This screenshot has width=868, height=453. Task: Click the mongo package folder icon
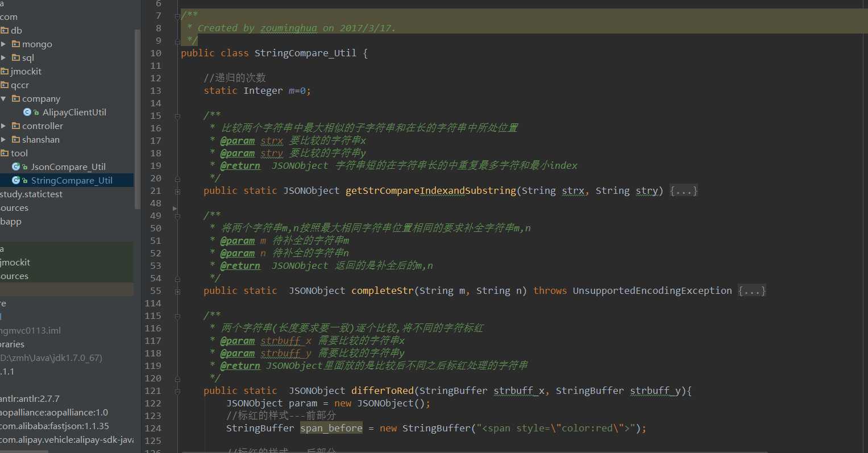(x=16, y=44)
